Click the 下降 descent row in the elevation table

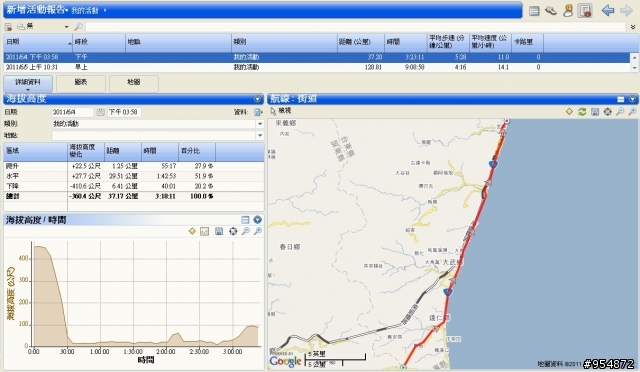click(133, 186)
